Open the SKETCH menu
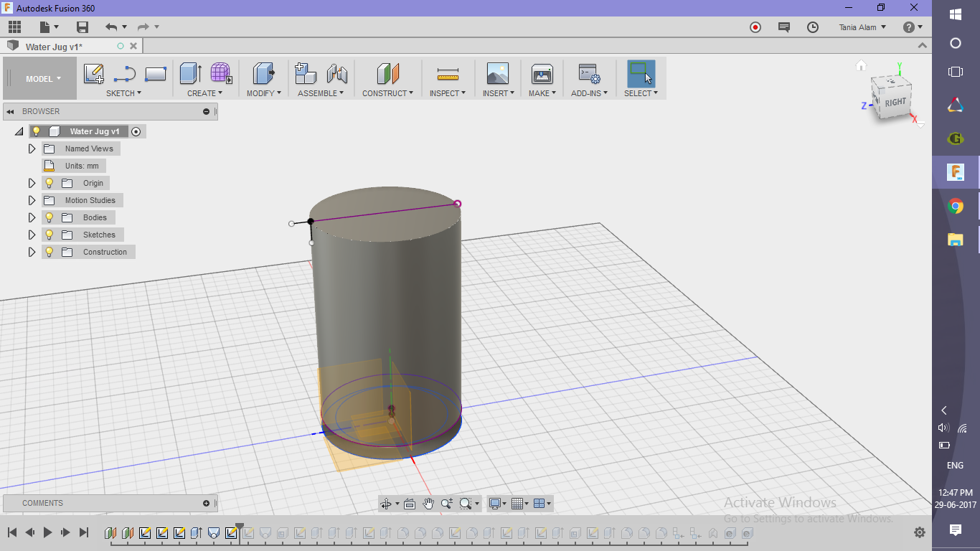This screenshot has height=551, width=980. tap(124, 93)
